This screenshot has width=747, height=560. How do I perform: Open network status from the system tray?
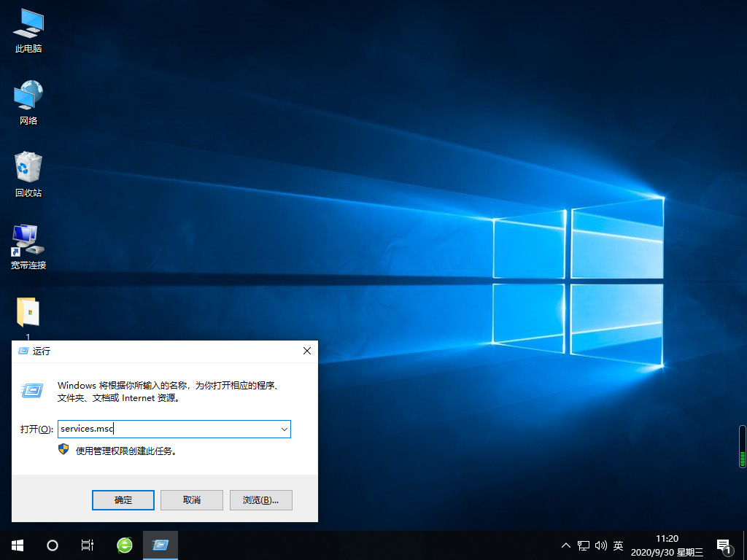pos(584,545)
